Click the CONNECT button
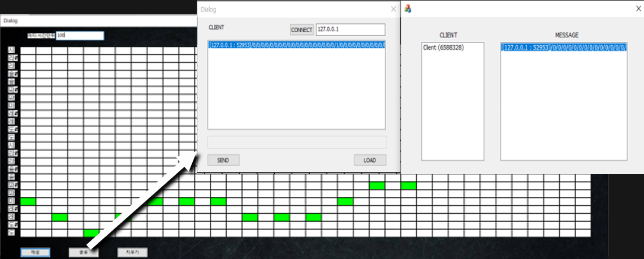 point(301,30)
